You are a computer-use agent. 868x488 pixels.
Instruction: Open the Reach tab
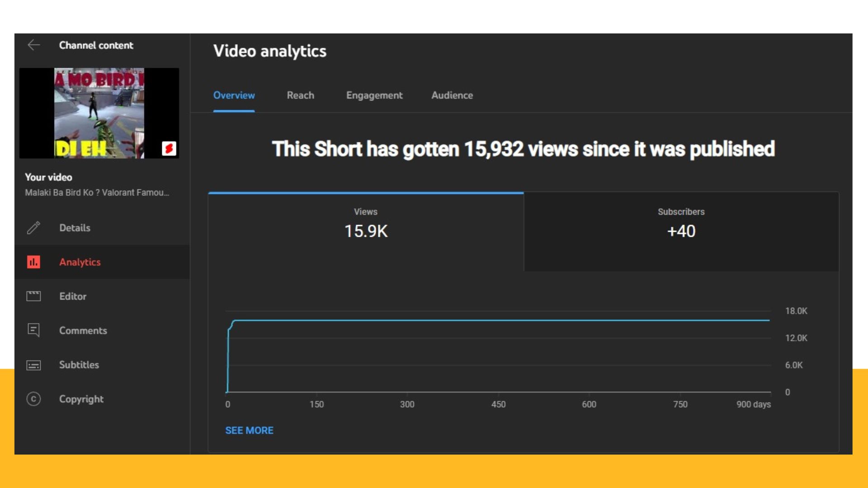(x=300, y=95)
